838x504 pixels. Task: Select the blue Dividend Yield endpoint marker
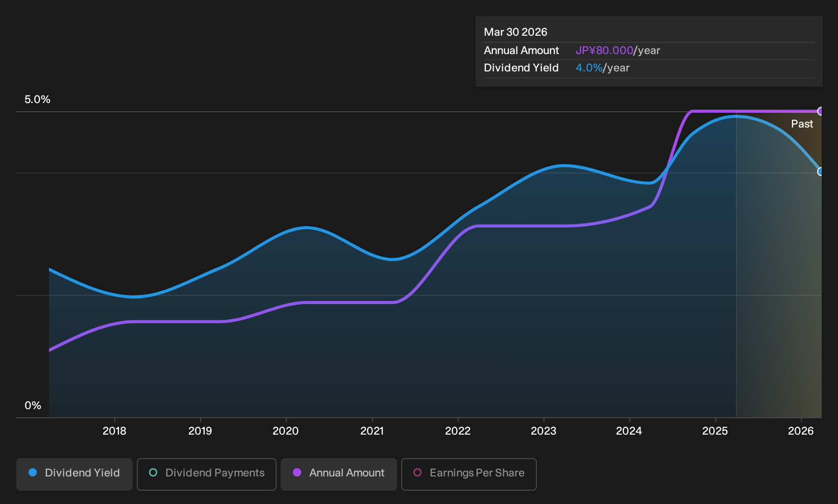(x=821, y=171)
